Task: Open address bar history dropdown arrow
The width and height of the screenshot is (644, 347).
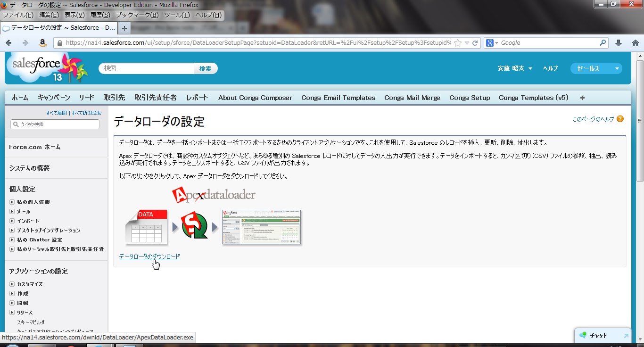Action: point(467,43)
